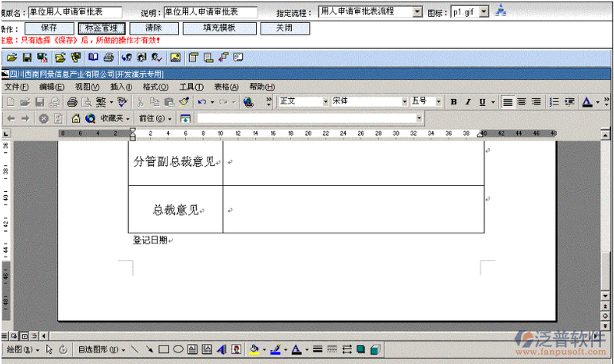This screenshot has height=364, width=614.
Task: Toggle the show only web toolbar icon
Action: tap(185, 118)
